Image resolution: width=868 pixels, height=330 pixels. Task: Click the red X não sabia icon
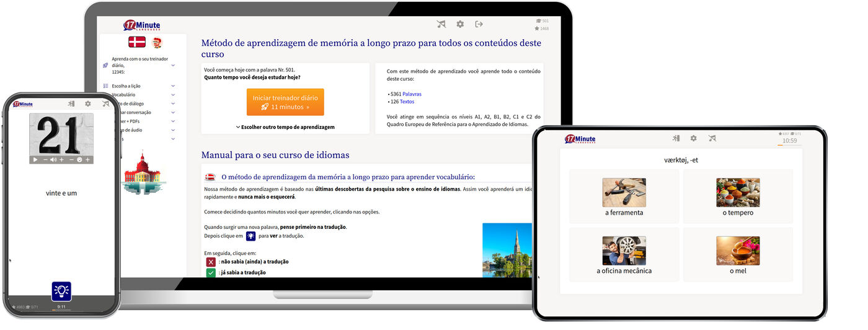pyautogui.click(x=211, y=262)
